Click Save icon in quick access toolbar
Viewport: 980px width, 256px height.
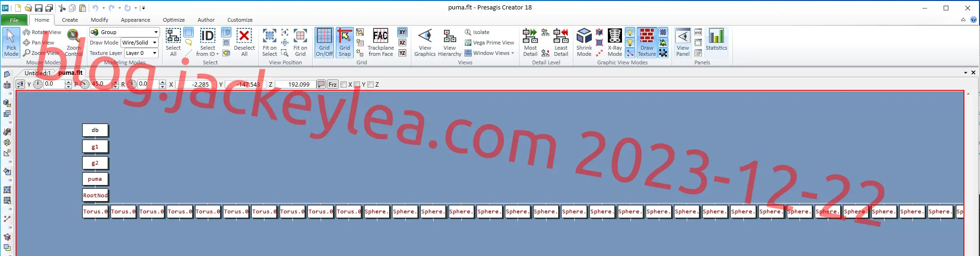click(x=39, y=8)
